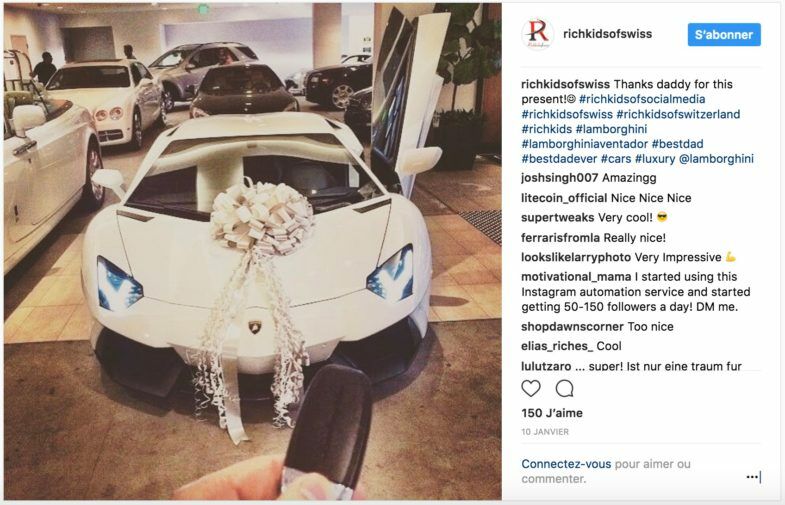The image size is (785, 505).
Task: Open the litecoin_official commenter profile
Action: coord(564,198)
